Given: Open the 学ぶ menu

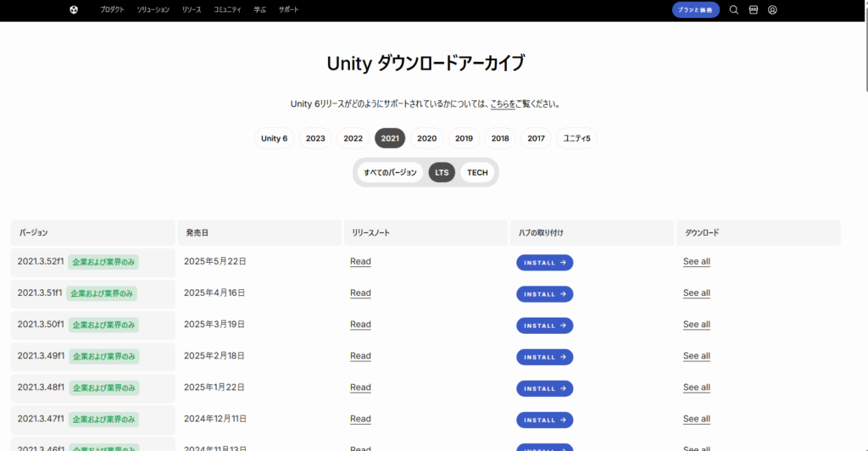Looking at the screenshot, I should pos(259,9).
